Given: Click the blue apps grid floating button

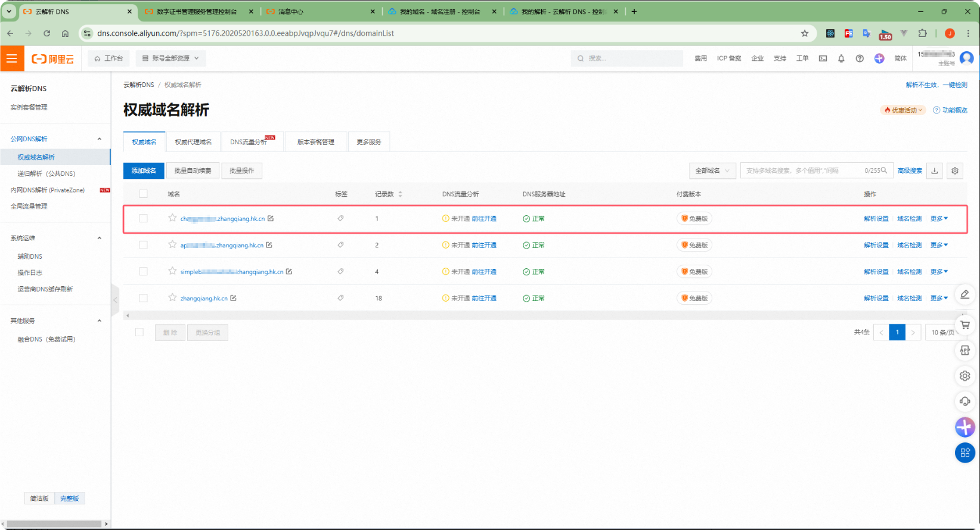Looking at the screenshot, I should click(965, 452).
